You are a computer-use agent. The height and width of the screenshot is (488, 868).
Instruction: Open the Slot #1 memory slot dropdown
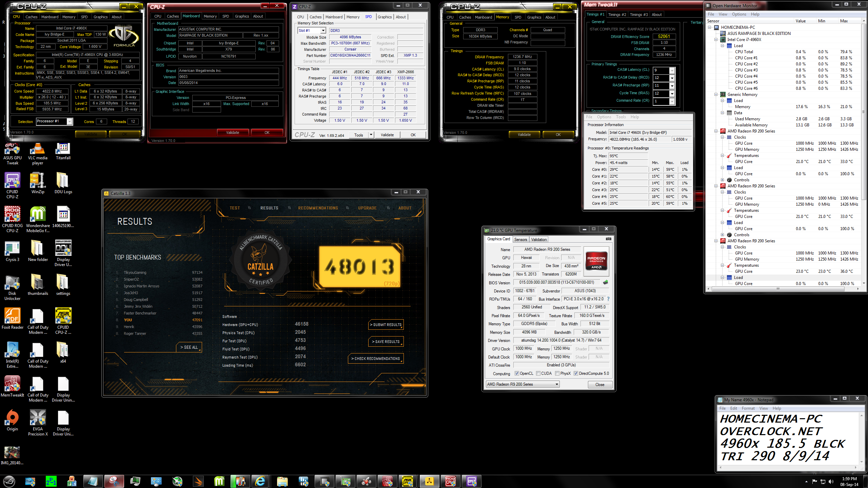tap(323, 30)
